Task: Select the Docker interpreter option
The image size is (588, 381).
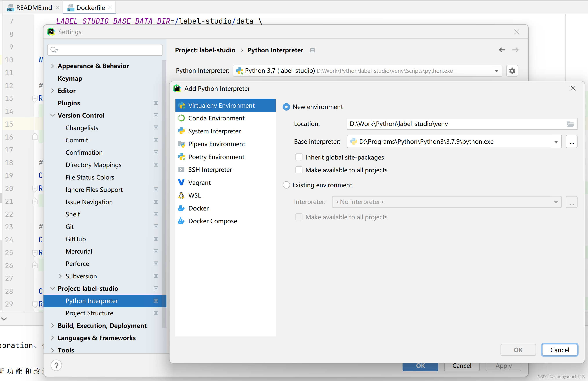Action: point(198,208)
